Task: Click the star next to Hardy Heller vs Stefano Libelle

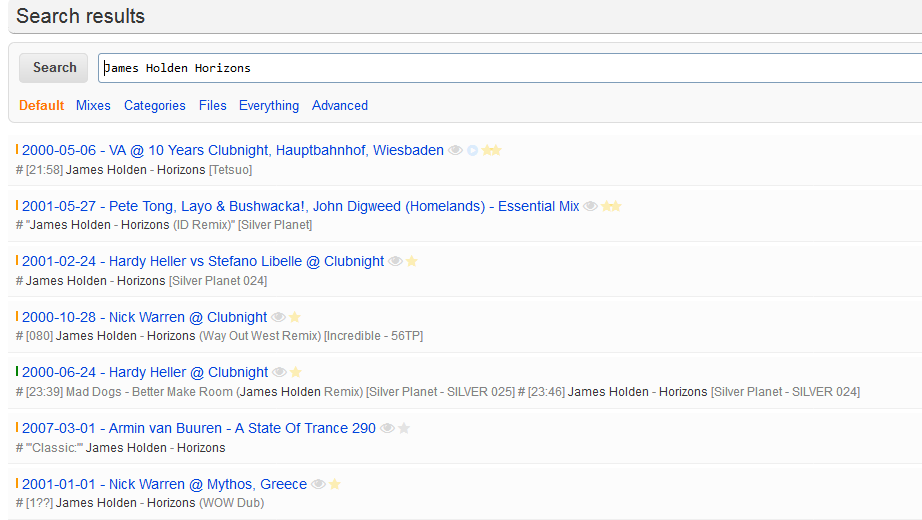Action: coord(411,261)
